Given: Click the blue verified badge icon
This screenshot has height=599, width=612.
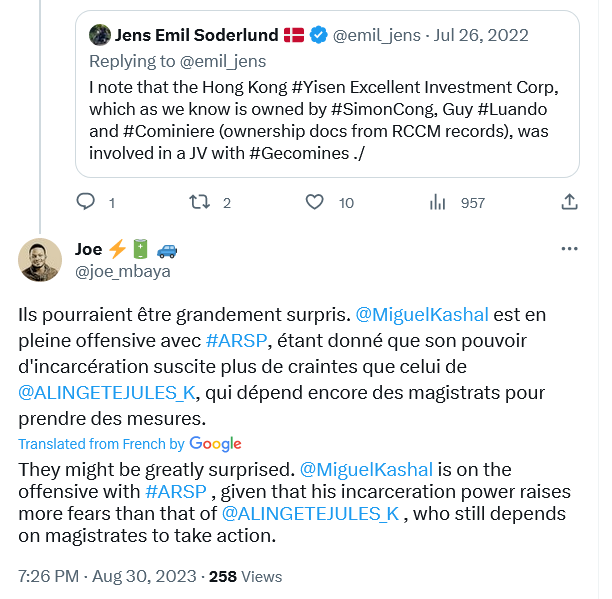Looking at the screenshot, I should (319, 35).
